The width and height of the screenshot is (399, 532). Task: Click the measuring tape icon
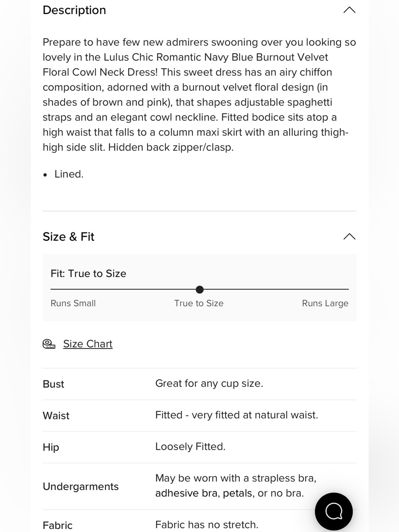tap(49, 344)
